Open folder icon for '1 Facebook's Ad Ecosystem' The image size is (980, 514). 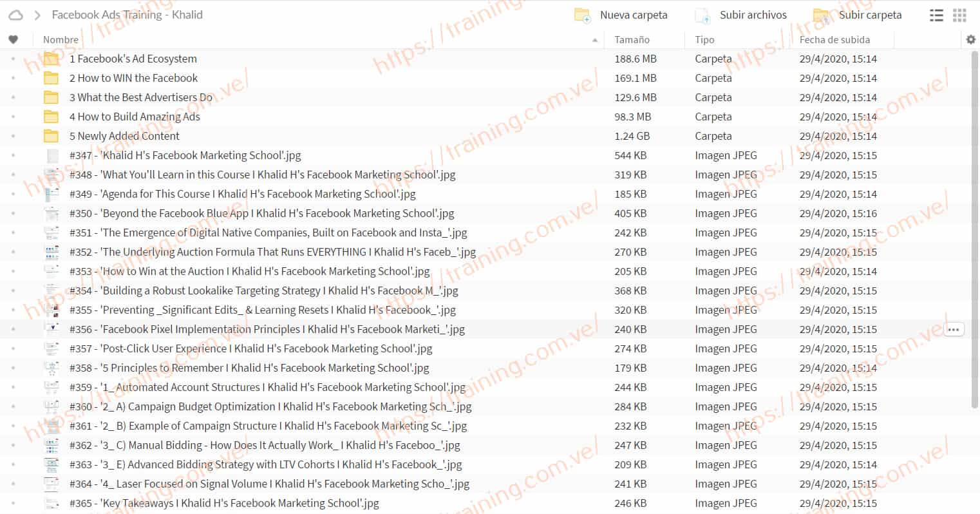point(52,59)
